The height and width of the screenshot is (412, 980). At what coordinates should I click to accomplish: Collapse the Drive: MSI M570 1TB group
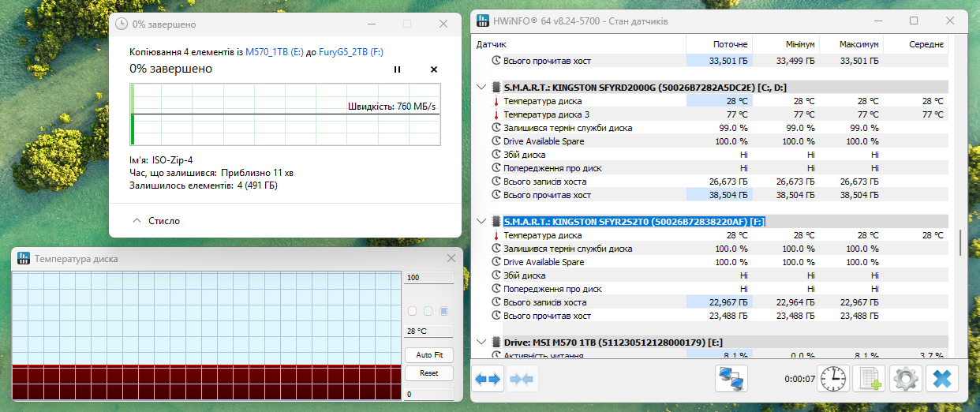click(482, 343)
